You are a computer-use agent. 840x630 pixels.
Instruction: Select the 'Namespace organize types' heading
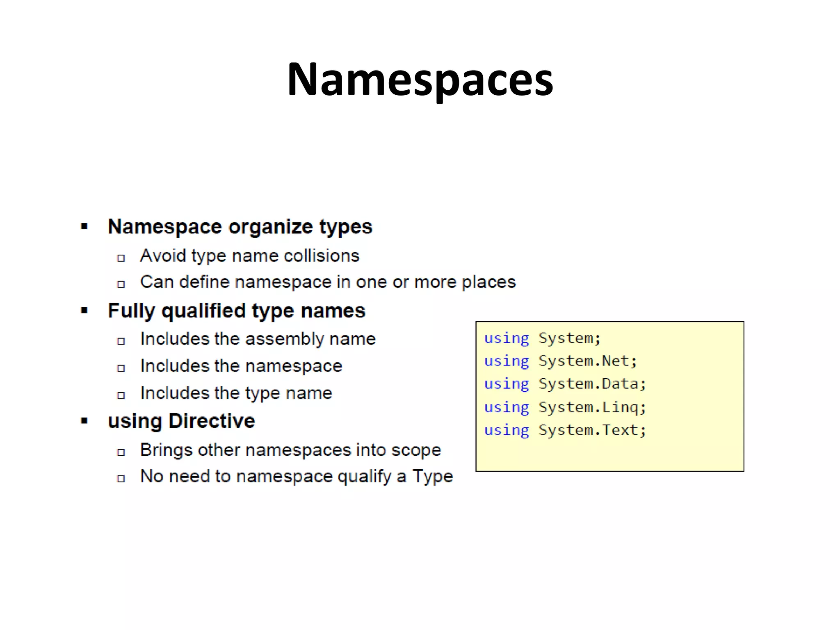click(240, 227)
